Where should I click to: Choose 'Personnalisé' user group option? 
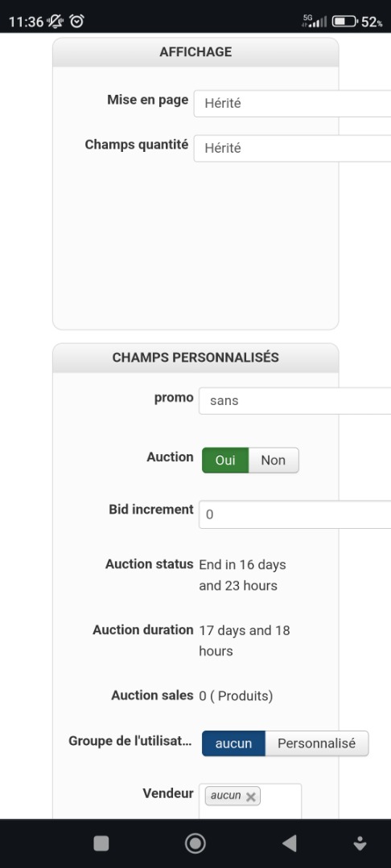[x=316, y=743]
